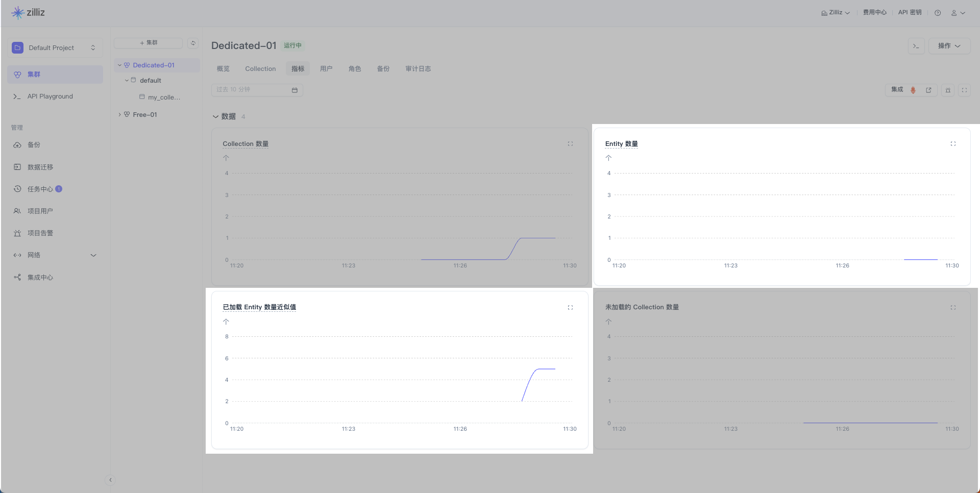Screen dimensions: 980x493
Task: Collapse the left sidebar with the arrow
Action: pos(110,480)
